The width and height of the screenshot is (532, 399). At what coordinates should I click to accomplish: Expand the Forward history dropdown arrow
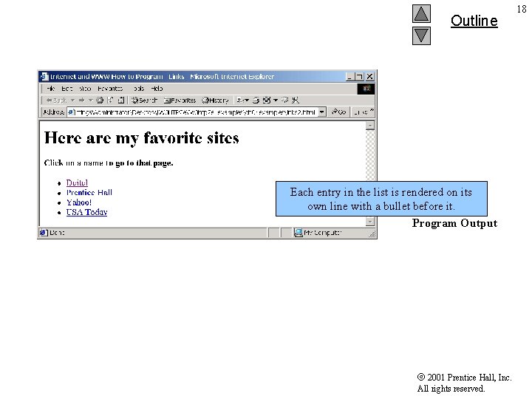tap(91, 100)
